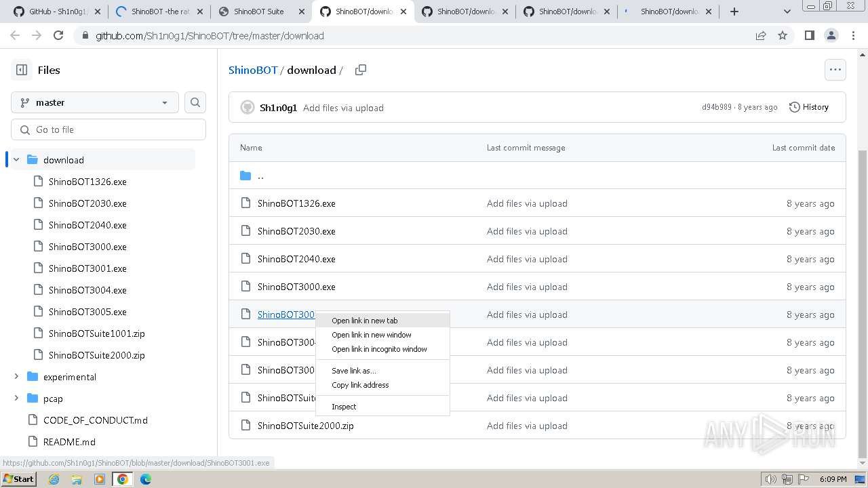Open commit d94b989

[717, 107]
